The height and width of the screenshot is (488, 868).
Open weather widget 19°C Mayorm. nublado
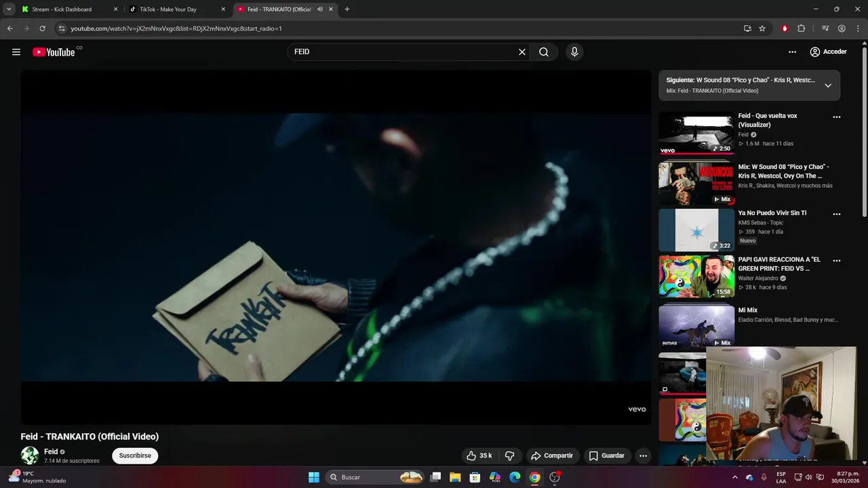point(37,477)
